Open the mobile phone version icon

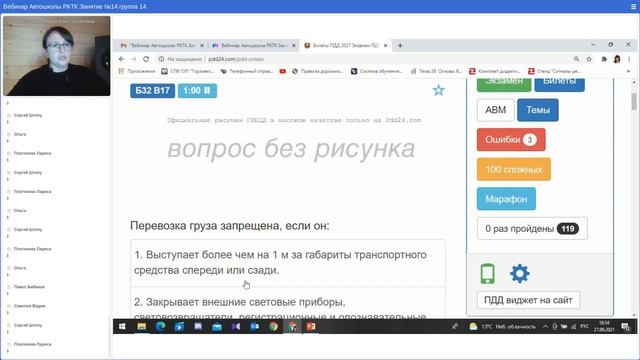pos(487,273)
